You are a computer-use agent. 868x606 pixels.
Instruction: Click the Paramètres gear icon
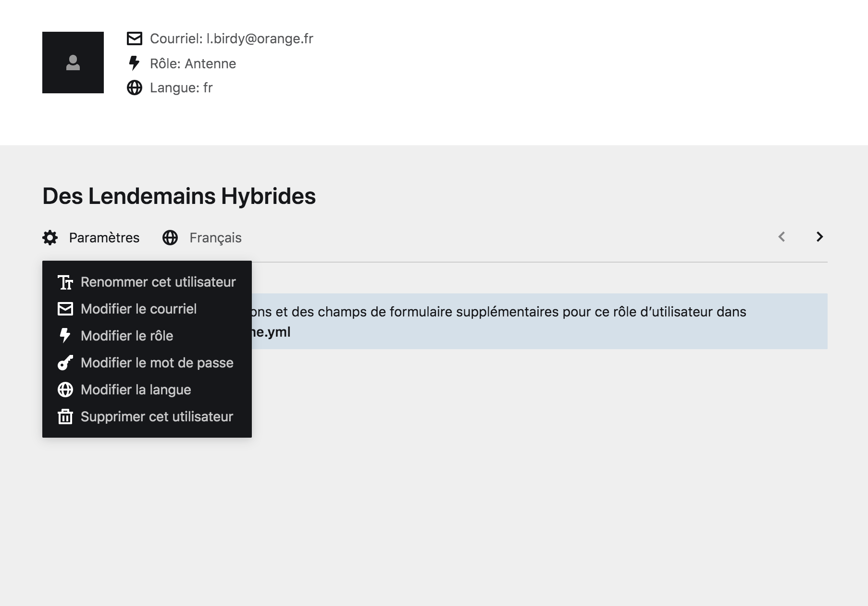click(50, 238)
